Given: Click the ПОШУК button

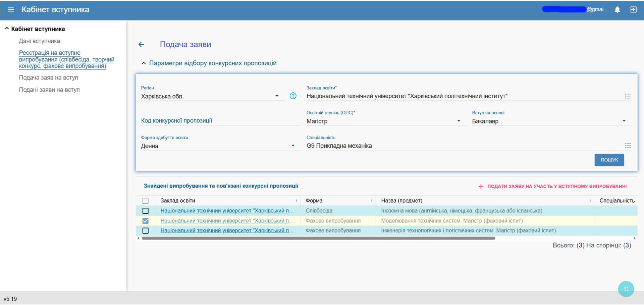Looking at the screenshot, I should pos(609,160).
